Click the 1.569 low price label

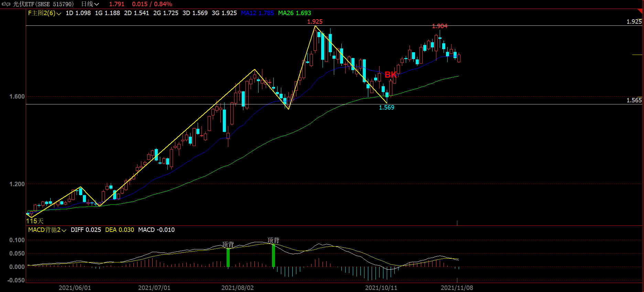point(386,108)
